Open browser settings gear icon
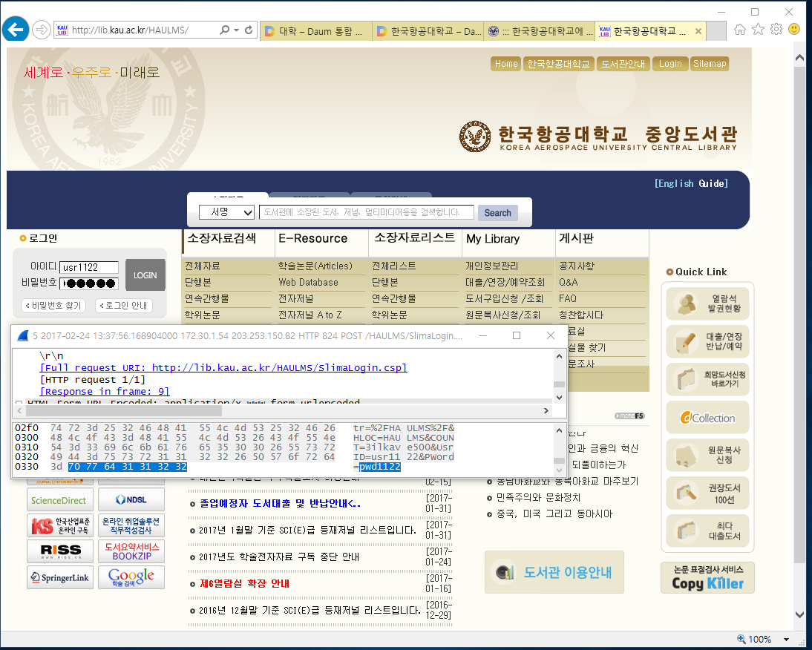This screenshot has height=650, width=812. point(776,30)
